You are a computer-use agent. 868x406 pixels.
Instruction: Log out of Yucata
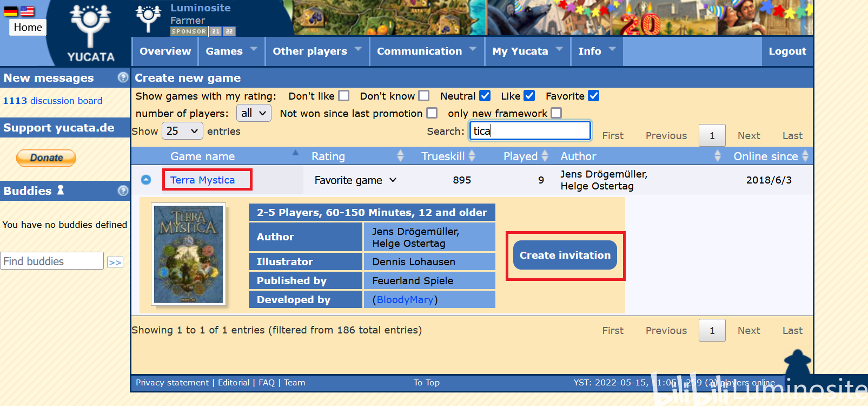click(x=787, y=51)
